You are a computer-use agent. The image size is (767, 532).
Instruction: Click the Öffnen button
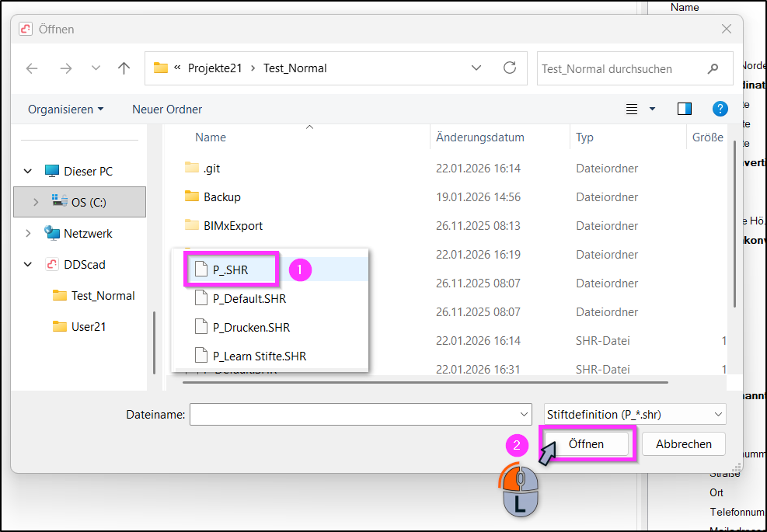pos(587,444)
